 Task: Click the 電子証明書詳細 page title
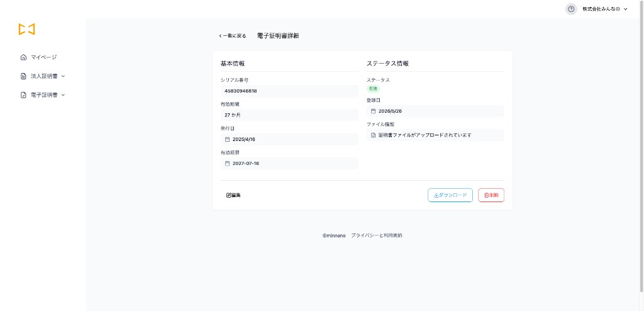[x=278, y=36]
